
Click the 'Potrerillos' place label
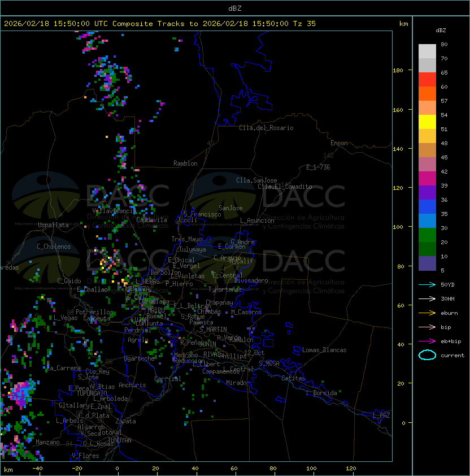(x=94, y=312)
